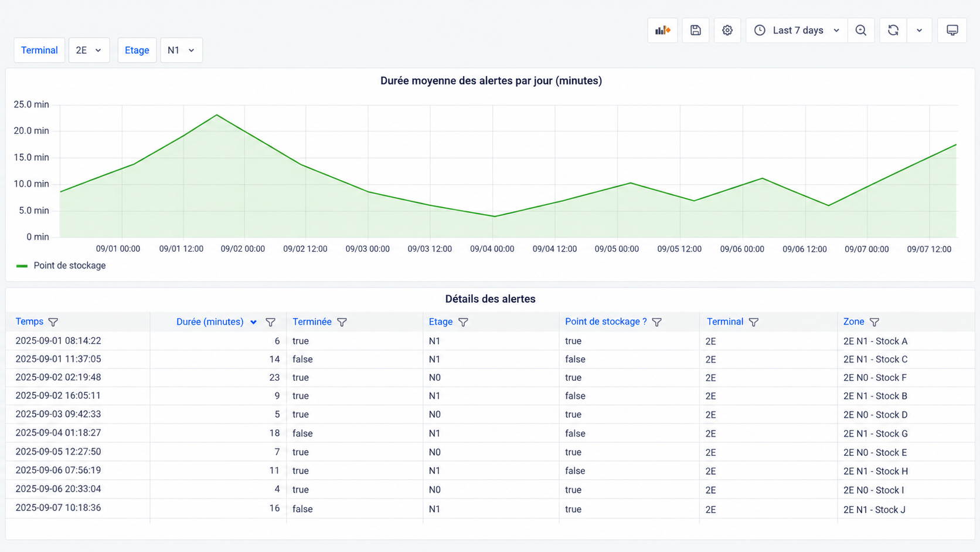Open dashboard settings gear icon
Image resolution: width=980 pixels, height=552 pixels.
[727, 31]
